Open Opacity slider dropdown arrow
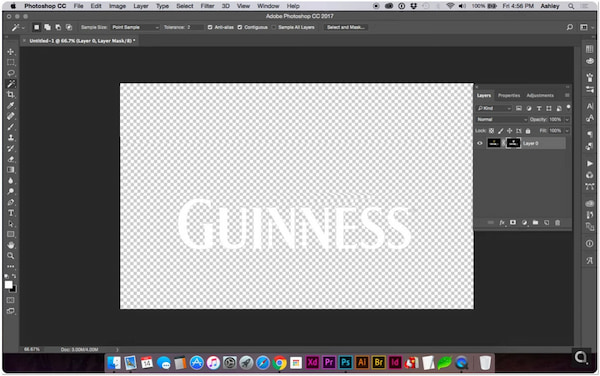Image resolution: width=600 pixels, height=376 pixels. 567,120
